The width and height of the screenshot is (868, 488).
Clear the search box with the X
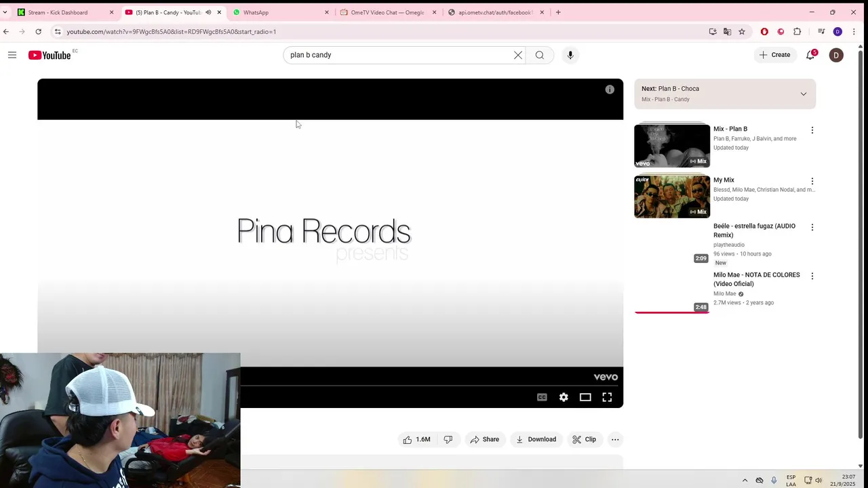tap(518, 55)
